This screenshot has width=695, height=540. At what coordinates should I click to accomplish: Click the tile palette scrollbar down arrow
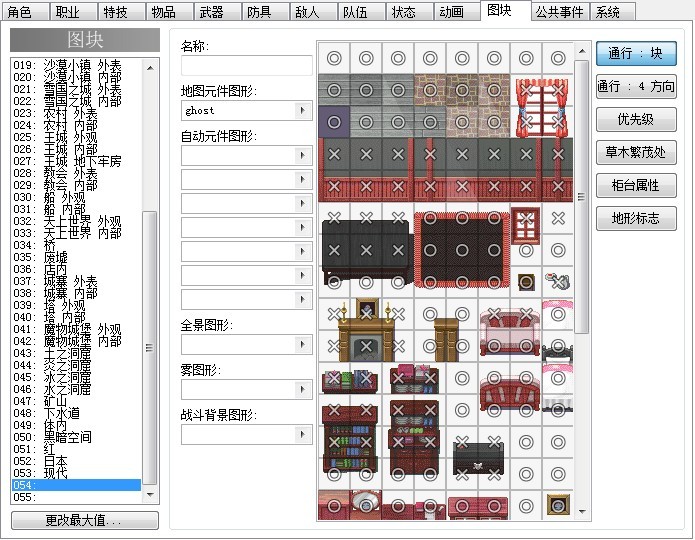pyautogui.click(x=582, y=512)
